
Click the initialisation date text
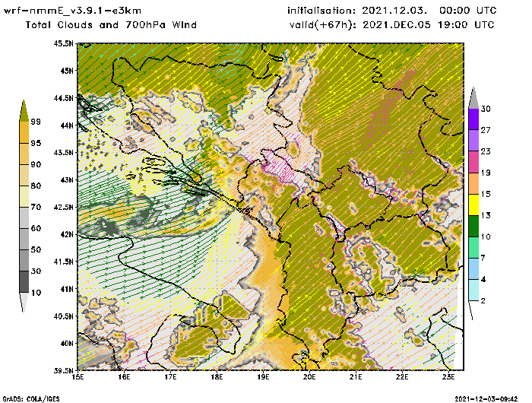tap(392, 11)
